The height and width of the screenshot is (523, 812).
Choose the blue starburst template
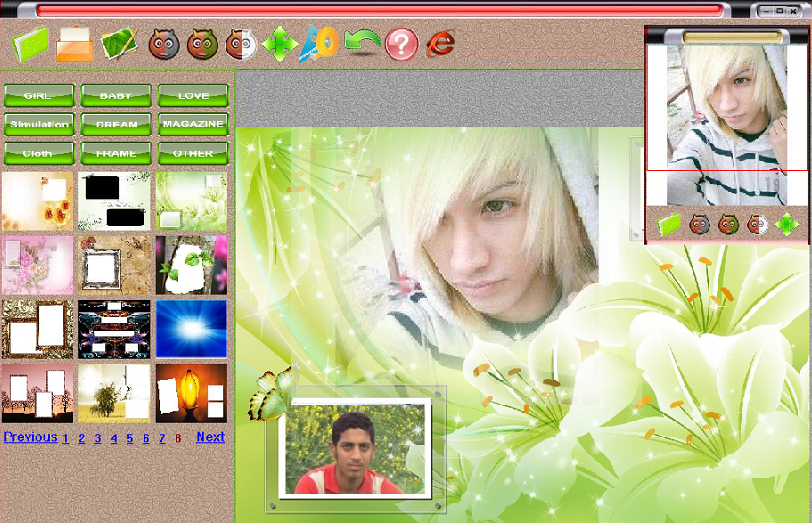(191, 330)
